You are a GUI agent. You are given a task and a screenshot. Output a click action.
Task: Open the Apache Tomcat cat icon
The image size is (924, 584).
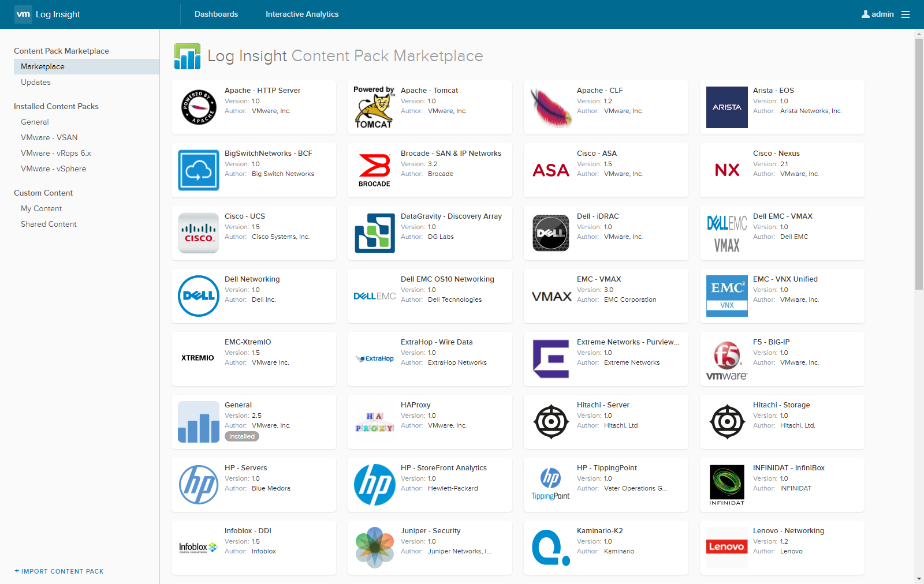374,107
